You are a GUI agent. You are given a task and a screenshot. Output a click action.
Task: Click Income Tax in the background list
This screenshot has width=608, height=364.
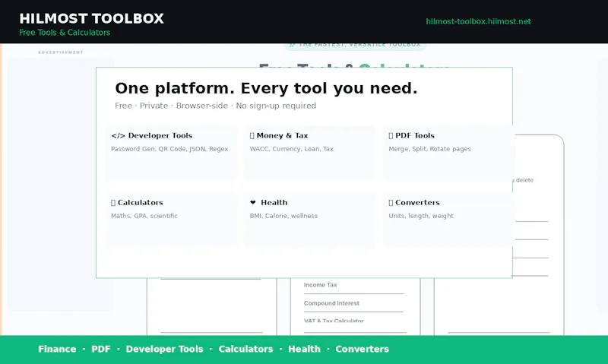tap(320, 285)
